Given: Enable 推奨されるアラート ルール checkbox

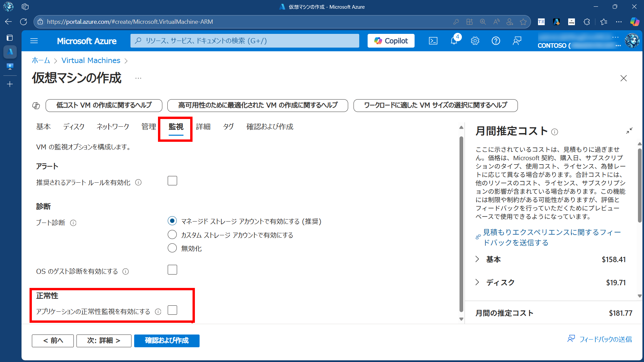Looking at the screenshot, I should coord(172,181).
